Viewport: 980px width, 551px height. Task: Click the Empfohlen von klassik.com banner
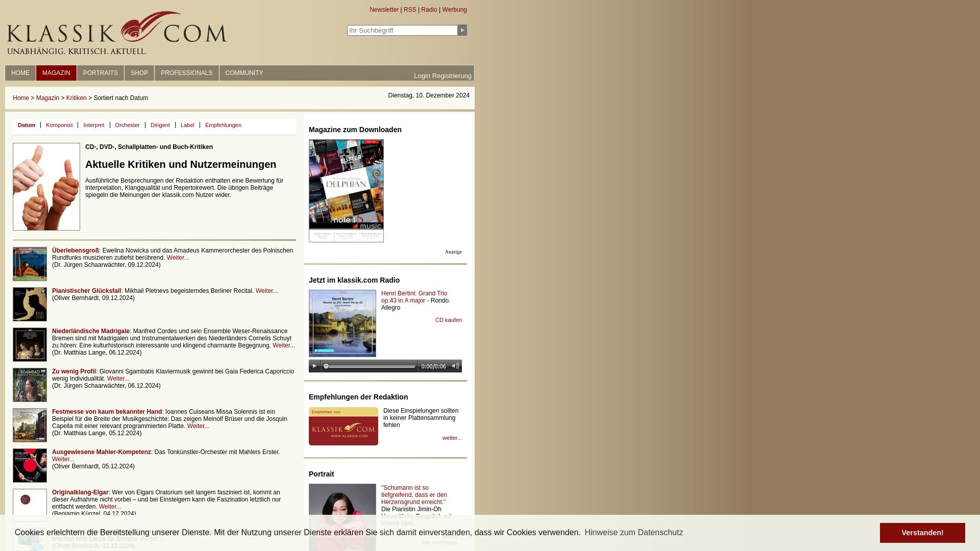344,426
